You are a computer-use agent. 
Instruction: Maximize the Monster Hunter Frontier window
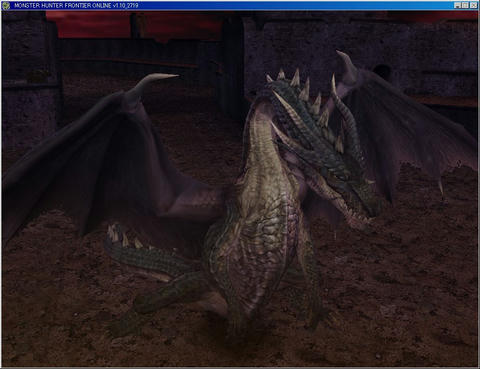tap(465, 5)
